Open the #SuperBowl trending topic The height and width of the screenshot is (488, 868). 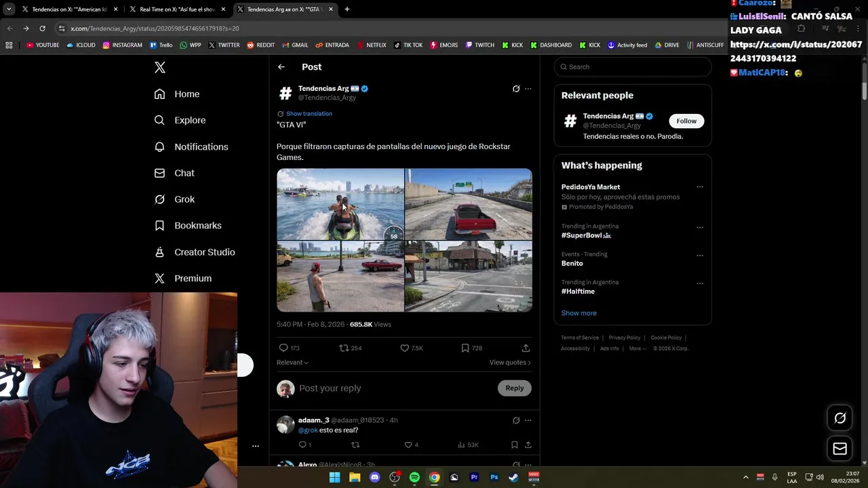coord(586,235)
